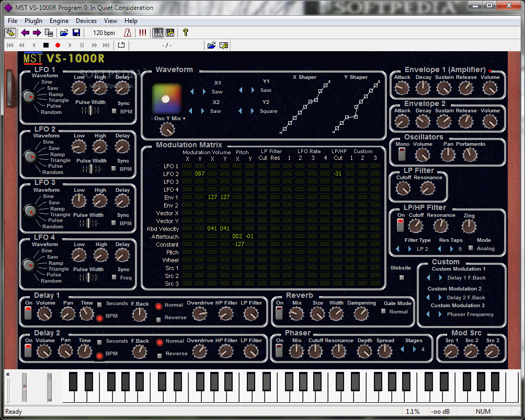
Task: Click the plugin editor icon at toolbar start
Action: pyautogui.click(x=10, y=33)
